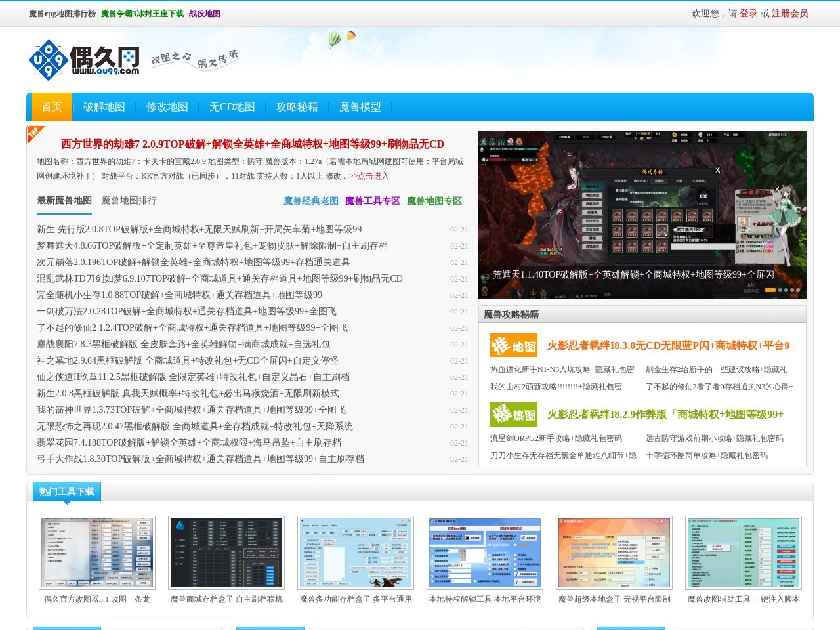
Task: Open 魔兽争霸3冰封王座下载 link
Action: tap(142, 13)
